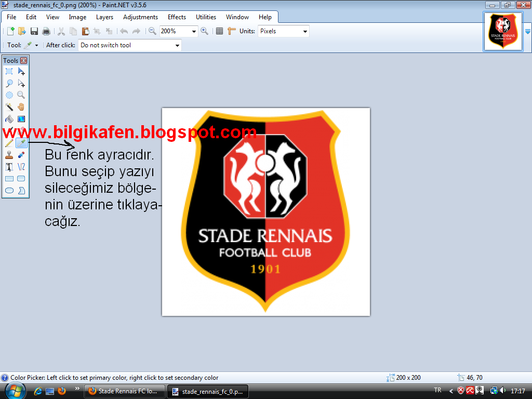
Task: Select the Pan hand tool
Action: pos(21,107)
